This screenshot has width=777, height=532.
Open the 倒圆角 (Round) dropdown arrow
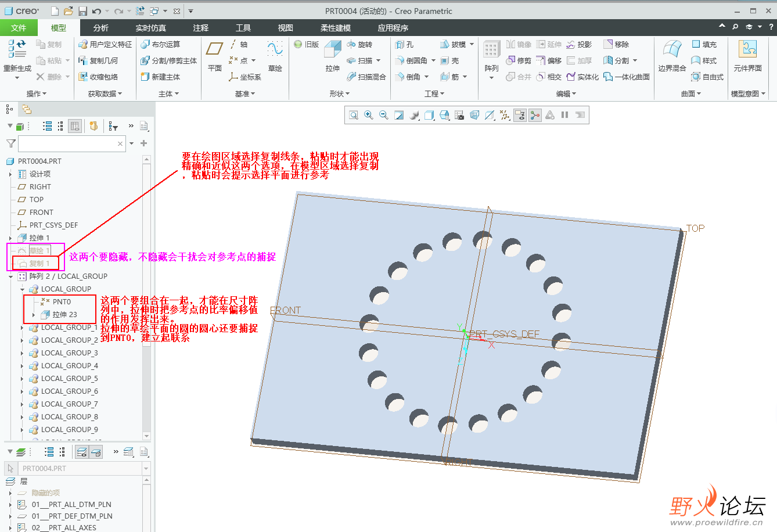coord(433,60)
